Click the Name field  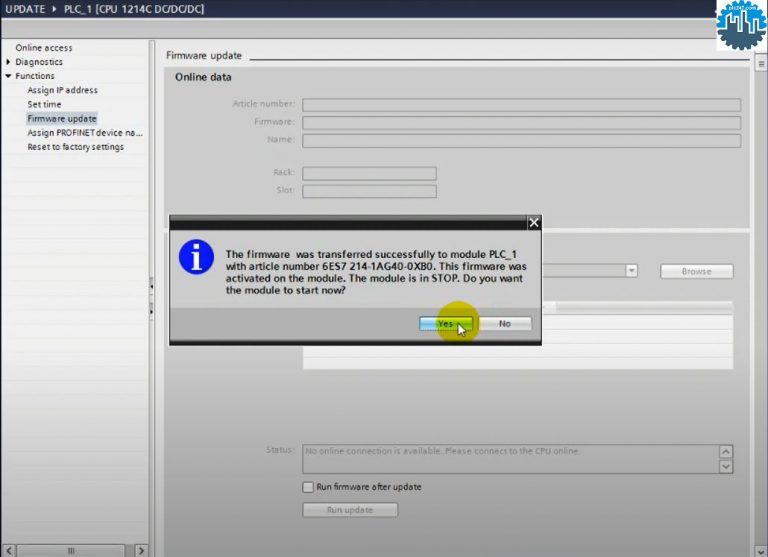(521, 141)
